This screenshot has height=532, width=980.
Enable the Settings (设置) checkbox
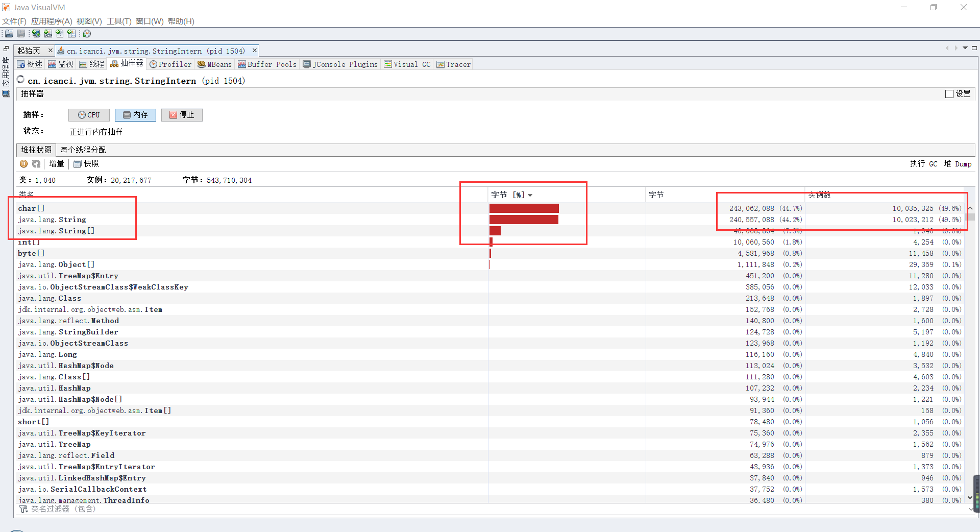949,94
